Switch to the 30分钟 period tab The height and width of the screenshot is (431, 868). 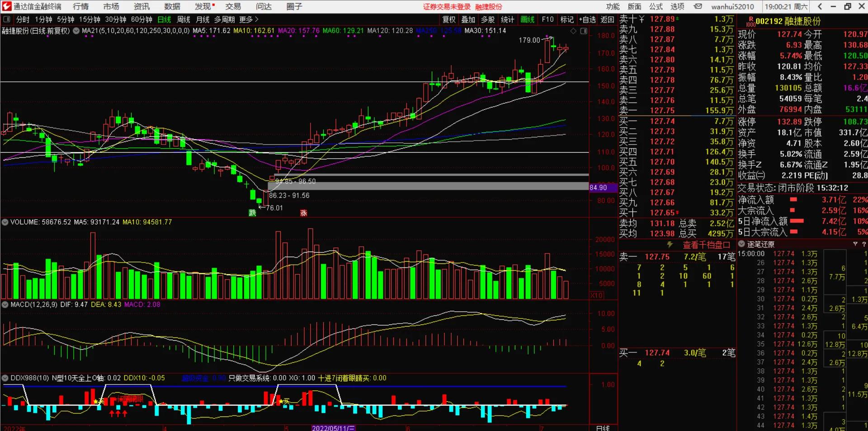(x=116, y=19)
